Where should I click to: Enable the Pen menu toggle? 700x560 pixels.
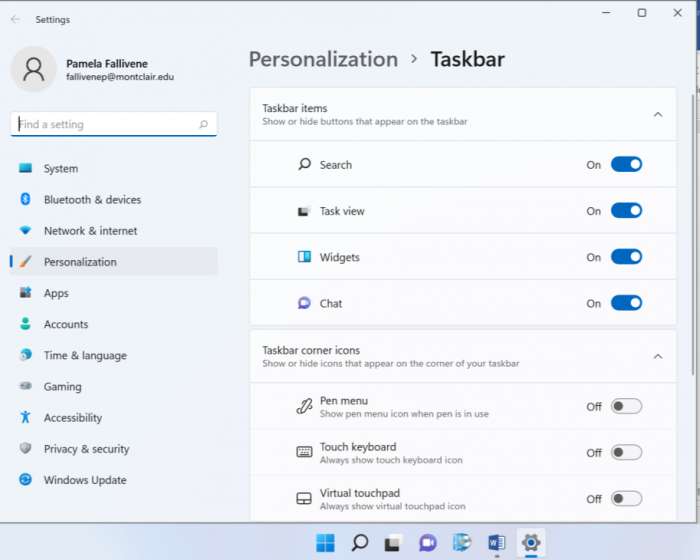point(626,406)
